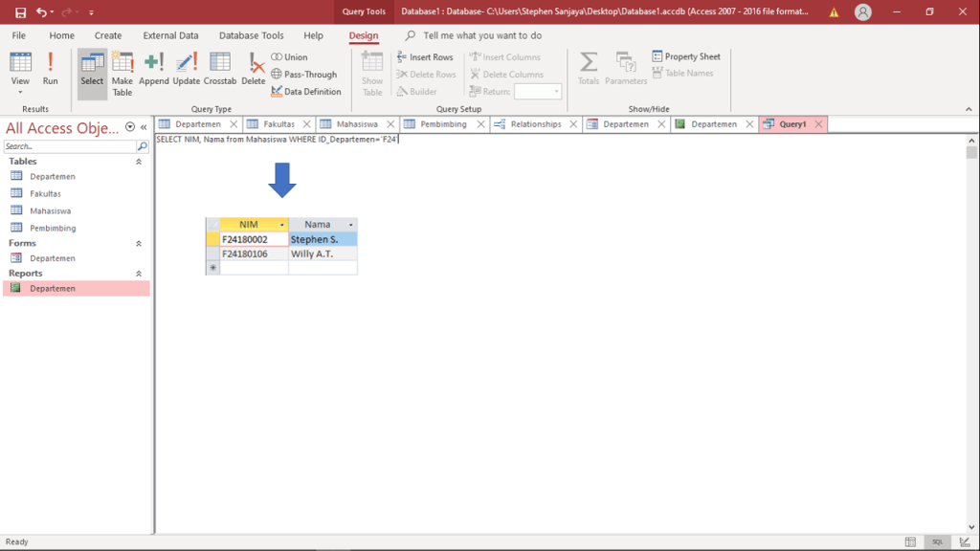This screenshot has width=980, height=551.
Task: Click the navigation pane Search box
Action: (x=69, y=146)
